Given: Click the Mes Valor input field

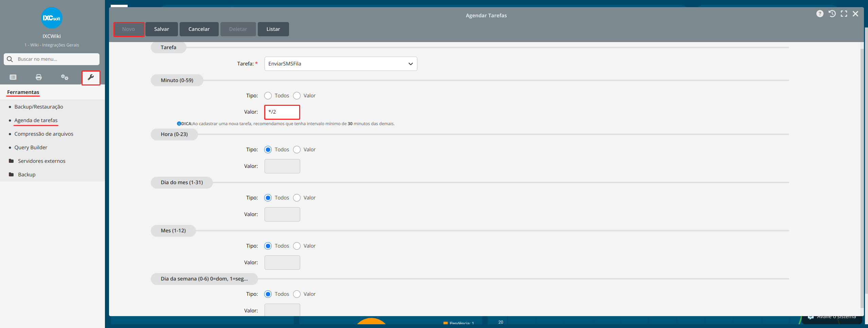Looking at the screenshot, I should point(282,263).
